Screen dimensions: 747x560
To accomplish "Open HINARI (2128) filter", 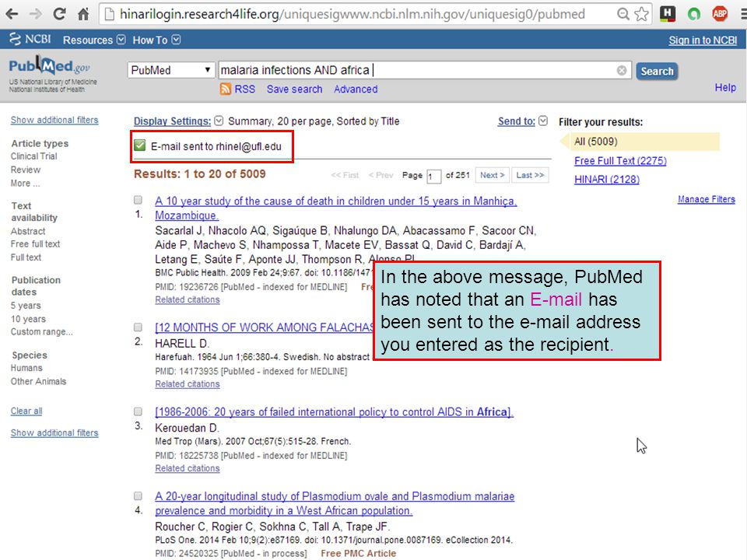I will click(606, 180).
